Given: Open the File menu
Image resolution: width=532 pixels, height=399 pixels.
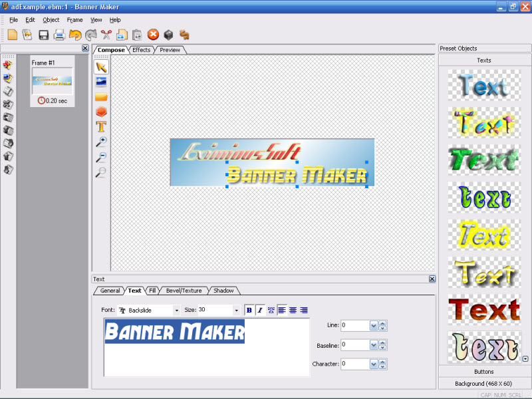Looking at the screenshot, I should click(x=13, y=20).
